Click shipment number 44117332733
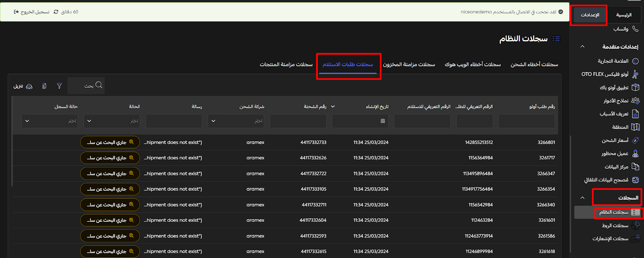The image size is (644, 258). [x=313, y=142]
